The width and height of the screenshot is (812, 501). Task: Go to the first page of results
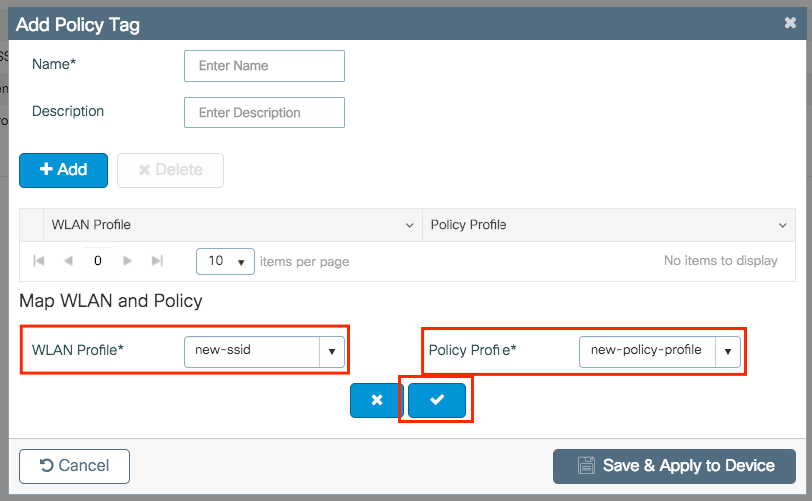tap(39, 261)
